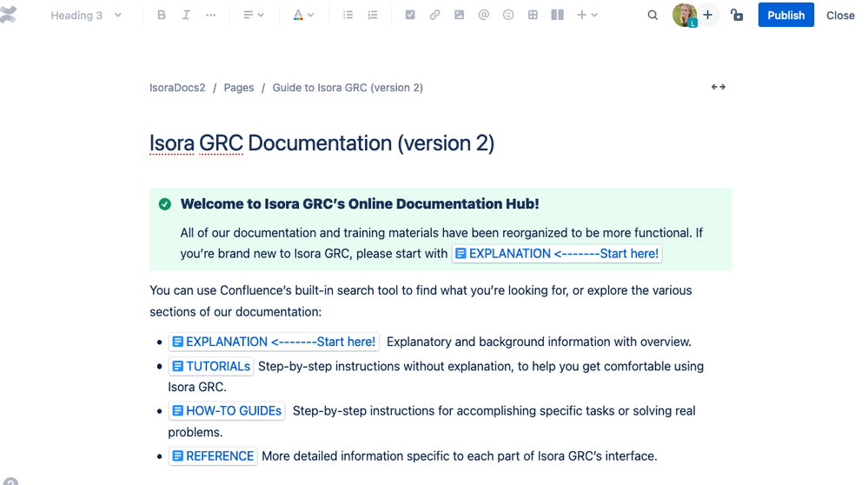The height and width of the screenshot is (485, 868).
Task: Open the TUTORIALs page link
Action: tap(211, 366)
